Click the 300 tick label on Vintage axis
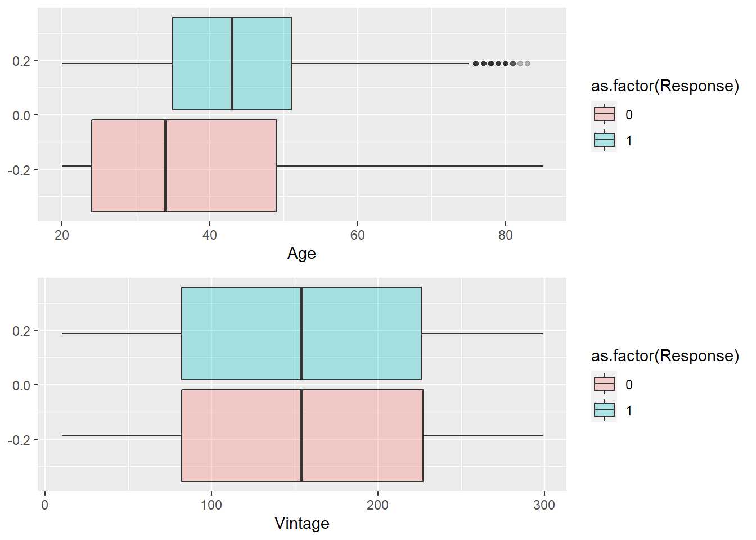The width and height of the screenshot is (756, 540). (544, 505)
